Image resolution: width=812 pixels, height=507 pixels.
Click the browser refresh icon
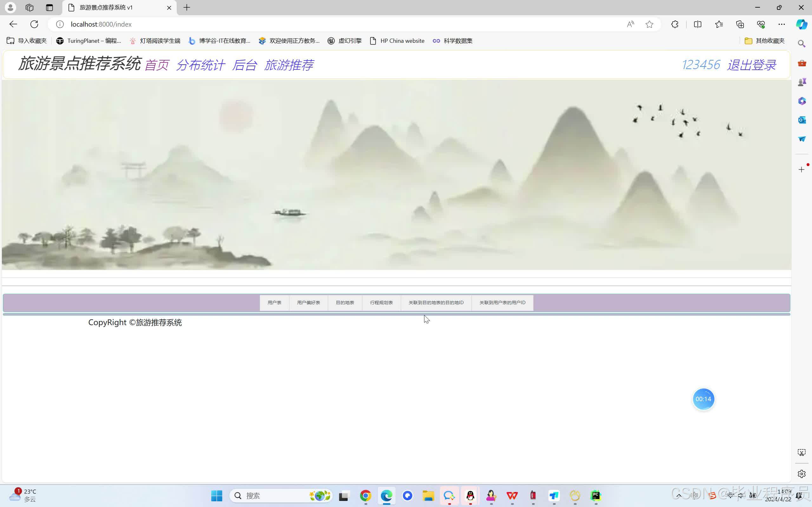(x=34, y=24)
